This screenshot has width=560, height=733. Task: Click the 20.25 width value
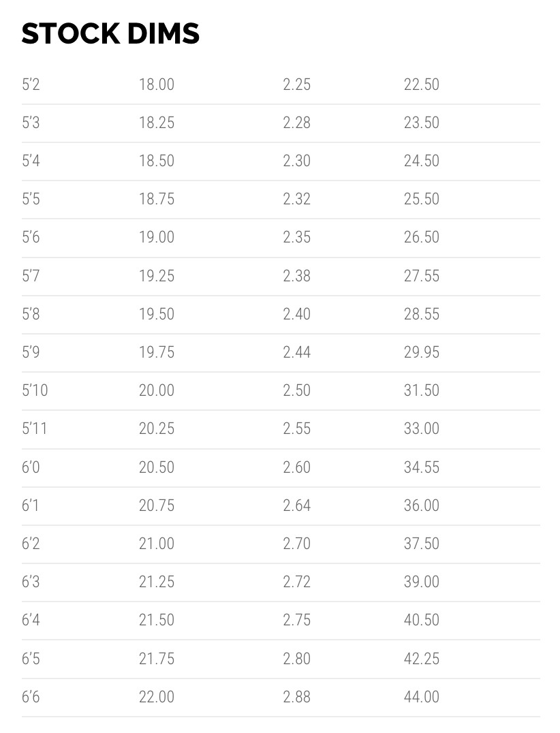point(157,428)
